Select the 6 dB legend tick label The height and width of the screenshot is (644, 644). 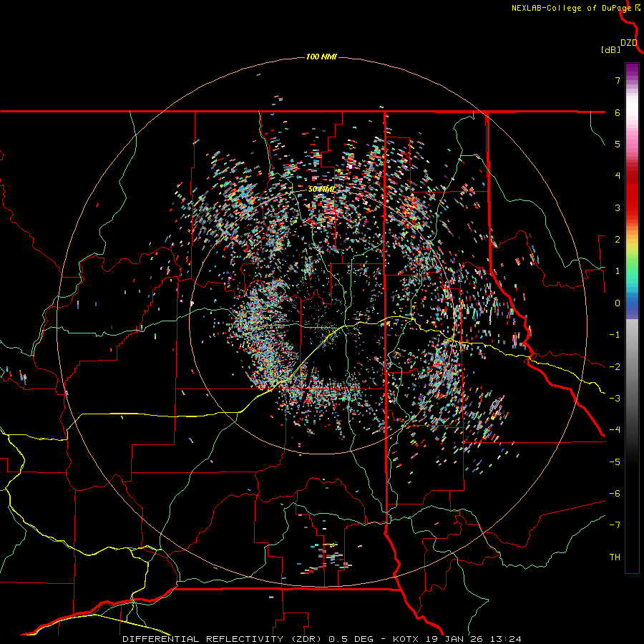point(618,112)
